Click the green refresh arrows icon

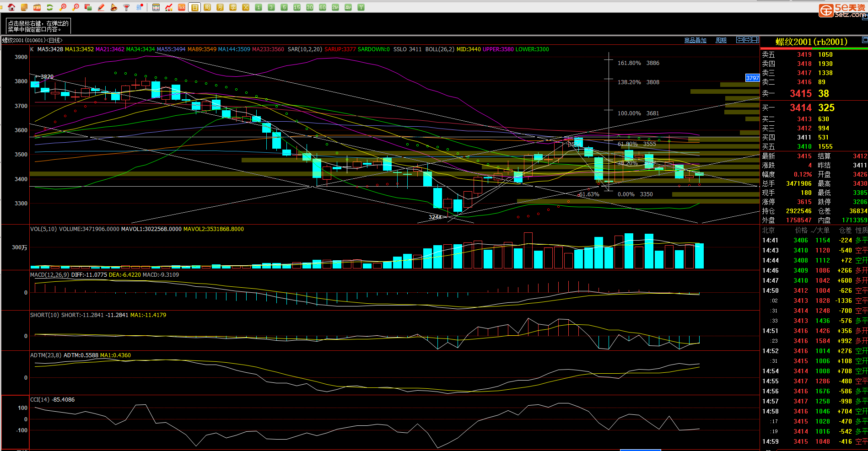pos(50,7)
